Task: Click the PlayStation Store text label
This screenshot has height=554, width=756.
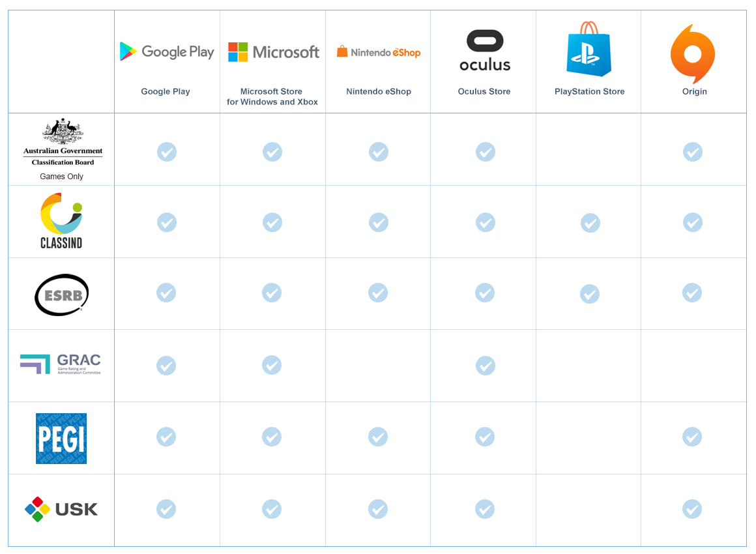Action: point(589,91)
